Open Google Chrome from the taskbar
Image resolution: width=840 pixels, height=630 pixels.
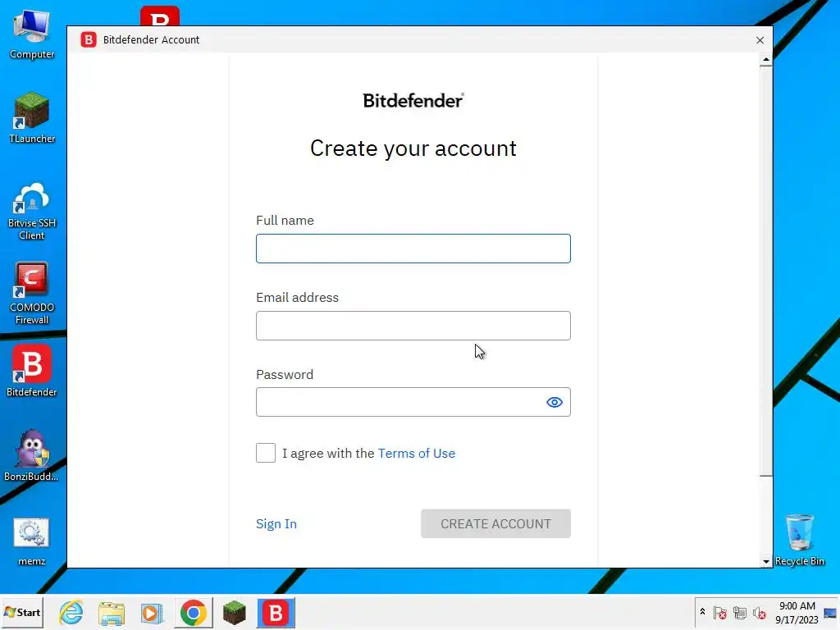click(194, 612)
